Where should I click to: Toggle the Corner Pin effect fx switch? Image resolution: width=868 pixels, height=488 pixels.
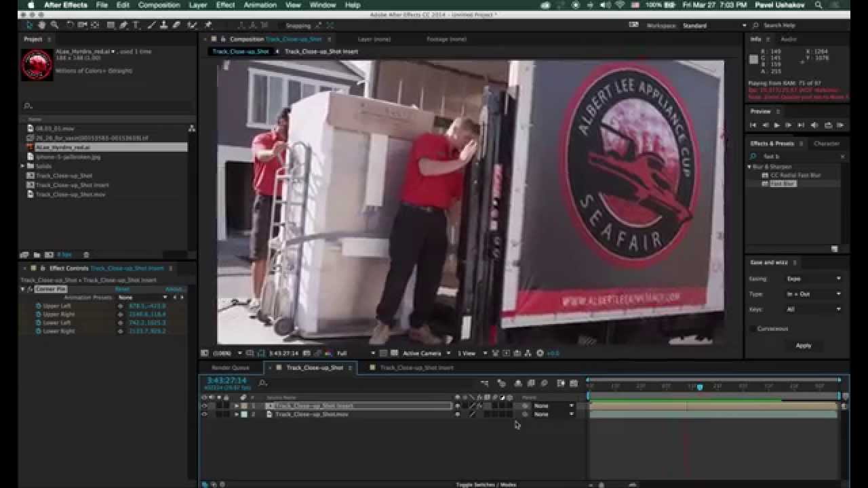coord(30,289)
